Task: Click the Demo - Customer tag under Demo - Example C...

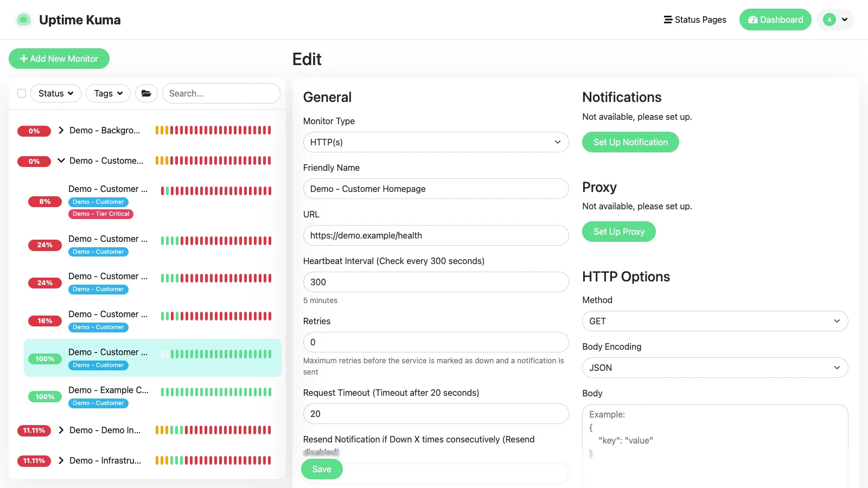Action: coord(98,403)
